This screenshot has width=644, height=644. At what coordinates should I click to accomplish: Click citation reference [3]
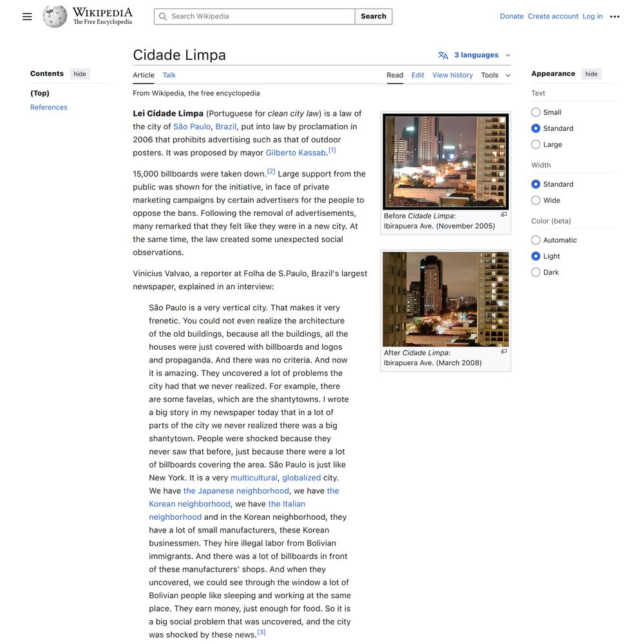coord(261,632)
